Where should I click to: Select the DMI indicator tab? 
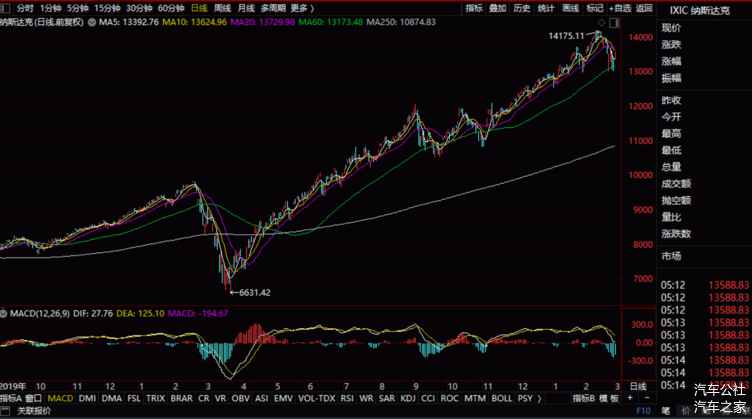click(87, 398)
